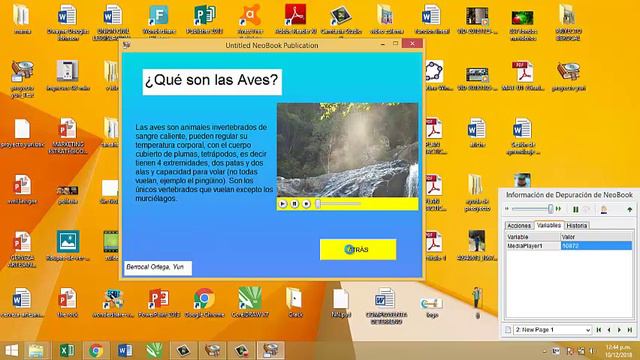
Task: Open Google Chrome from the taskbar
Action: coord(96,351)
